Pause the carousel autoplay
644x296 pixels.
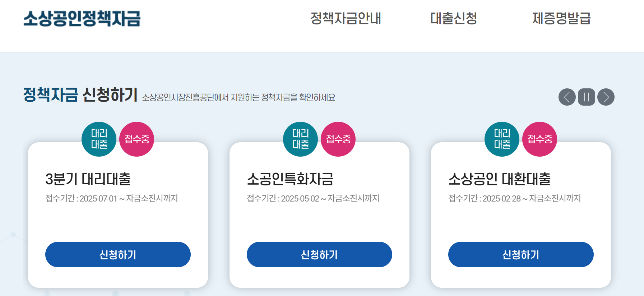pos(586,97)
